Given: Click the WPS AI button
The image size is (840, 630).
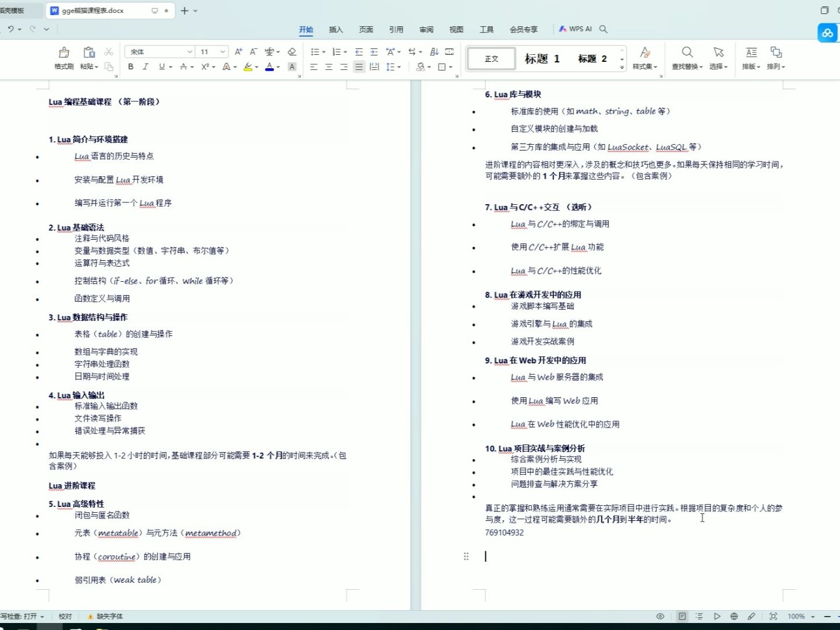Looking at the screenshot, I should (575, 29).
